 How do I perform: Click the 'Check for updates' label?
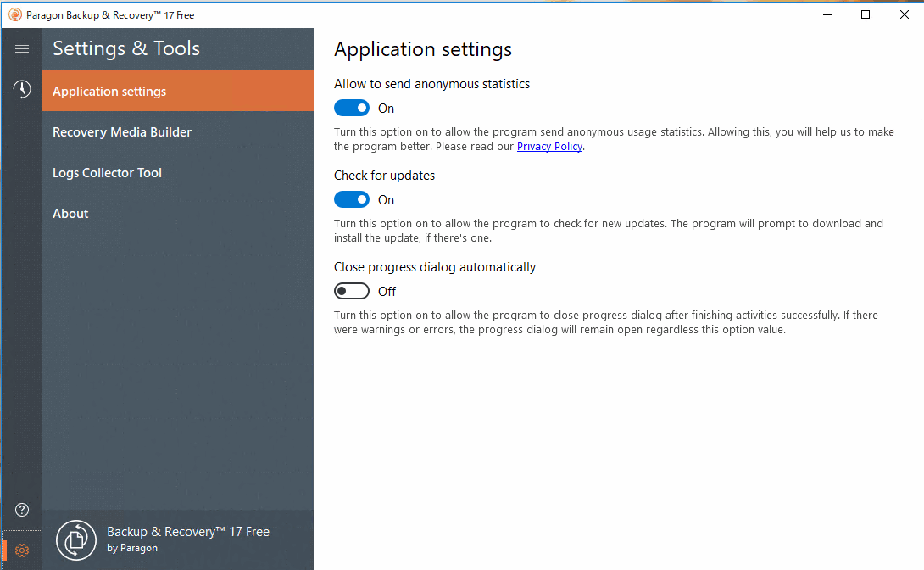384,176
